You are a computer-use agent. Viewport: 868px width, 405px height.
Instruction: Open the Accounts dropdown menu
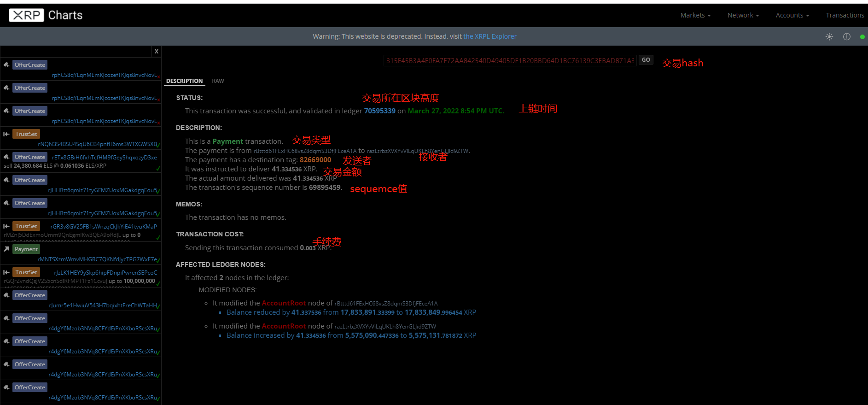(792, 15)
